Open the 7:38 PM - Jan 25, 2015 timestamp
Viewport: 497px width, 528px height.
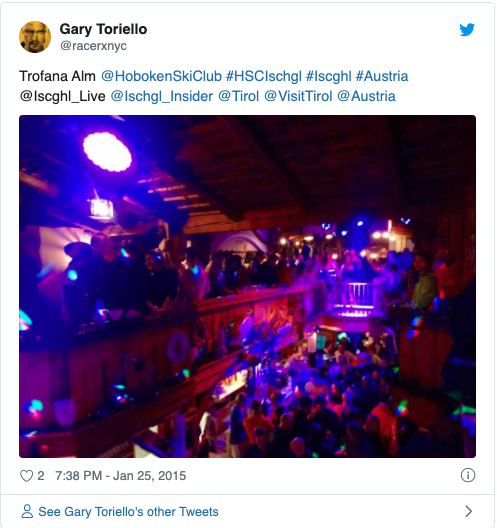pos(121,476)
